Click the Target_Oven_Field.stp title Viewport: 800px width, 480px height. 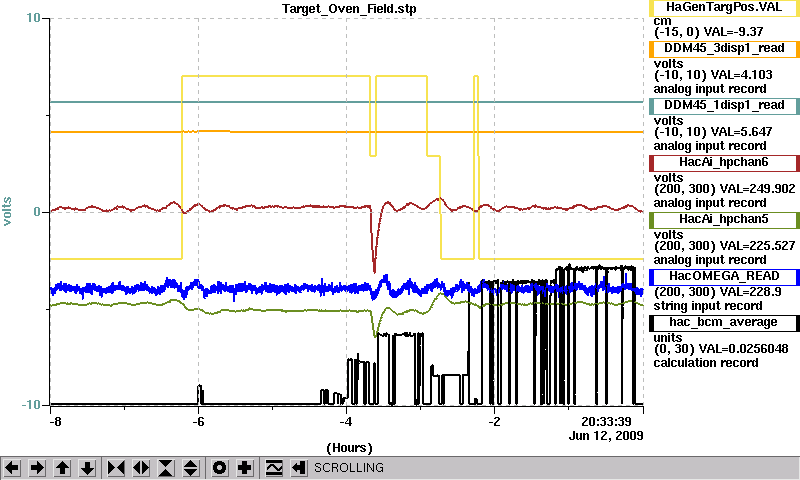point(349,9)
